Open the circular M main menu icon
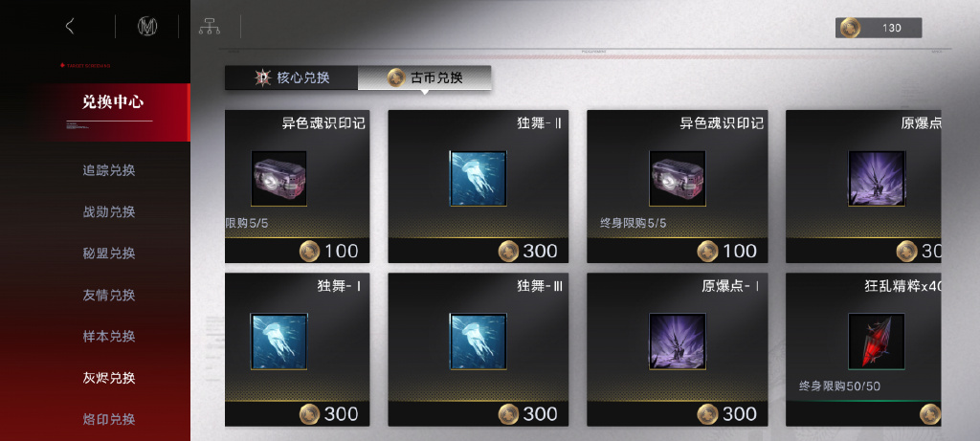The width and height of the screenshot is (980, 441). [x=146, y=26]
